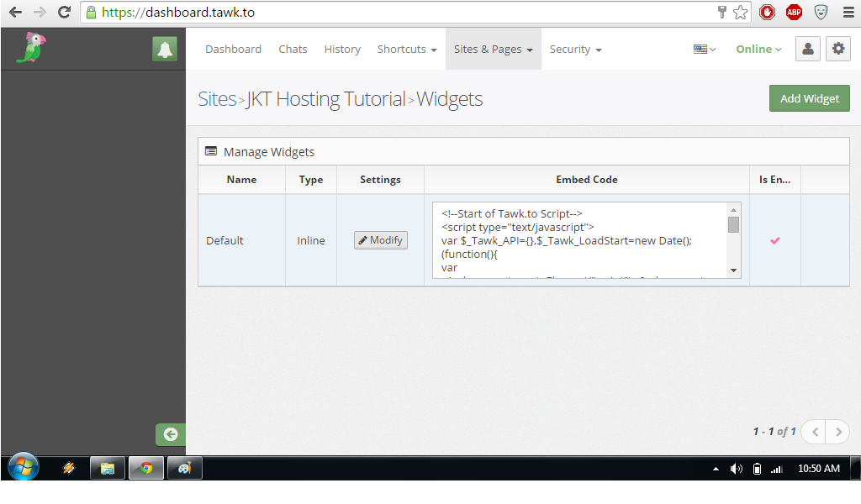Image resolution: width=861 pixels, height=504 pixels.
Task: Expand the Shortcuts dropdown menu
Action: [407, 50]
